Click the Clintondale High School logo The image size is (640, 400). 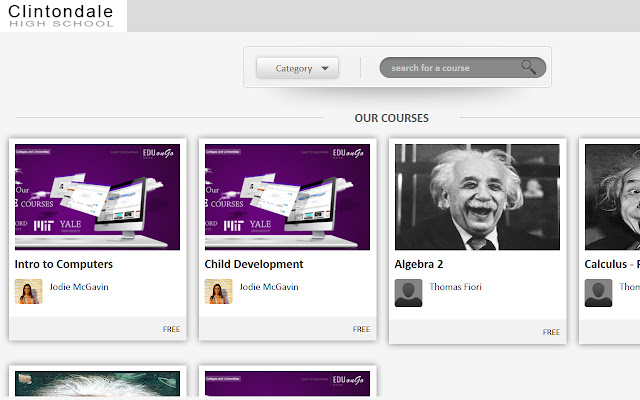[61, 16]
